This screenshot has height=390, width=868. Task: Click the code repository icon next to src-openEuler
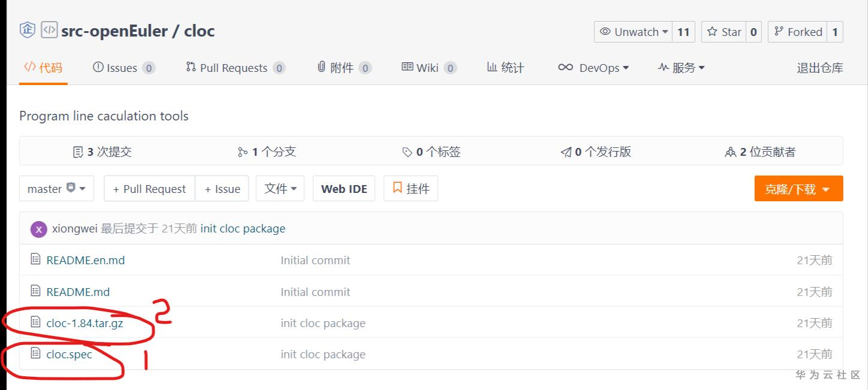point(49,29)
